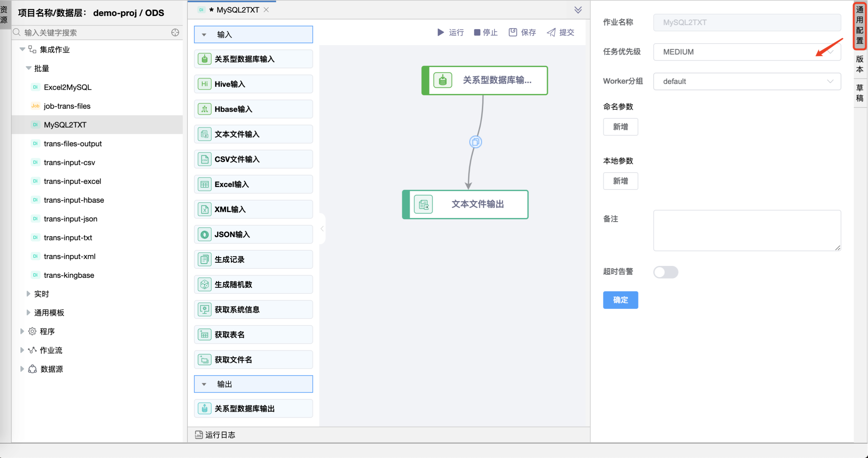Switch to the 草稿 side tab
Viewport: 868px width, 458px height.
[860, 93]
